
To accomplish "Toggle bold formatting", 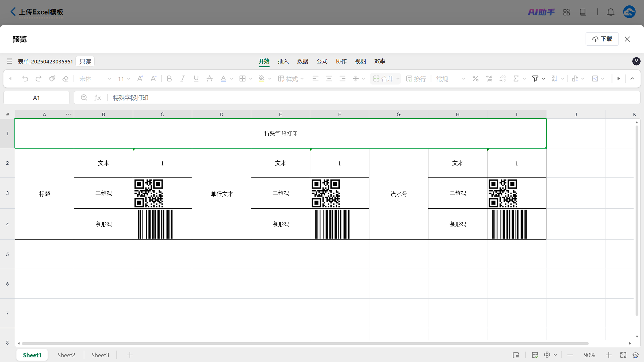I will [169, 79].
